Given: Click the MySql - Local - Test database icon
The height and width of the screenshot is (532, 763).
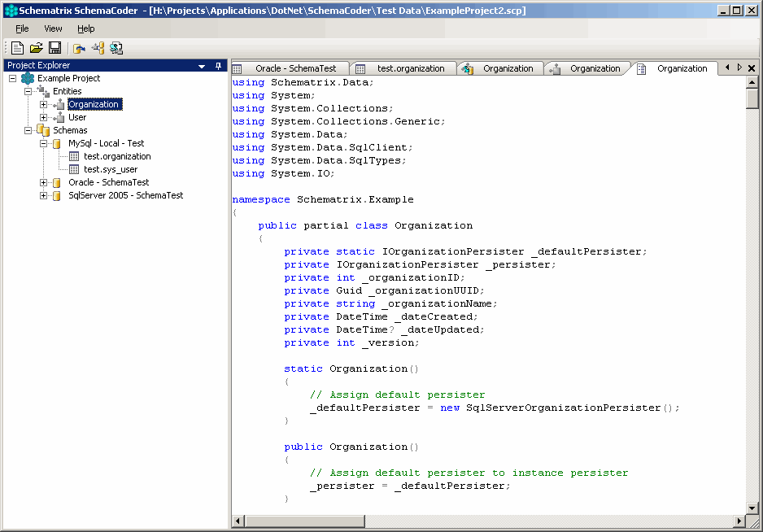Looking at the screenshot, I should (57, 143).
